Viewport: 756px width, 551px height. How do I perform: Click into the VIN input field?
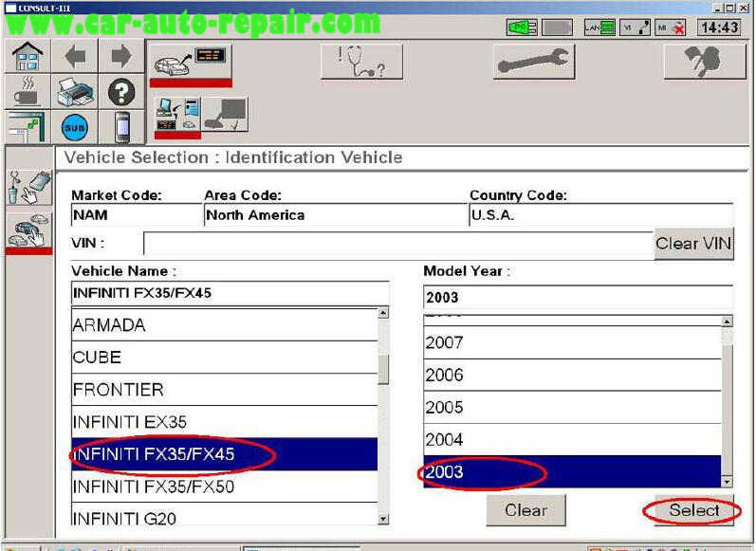398,244
